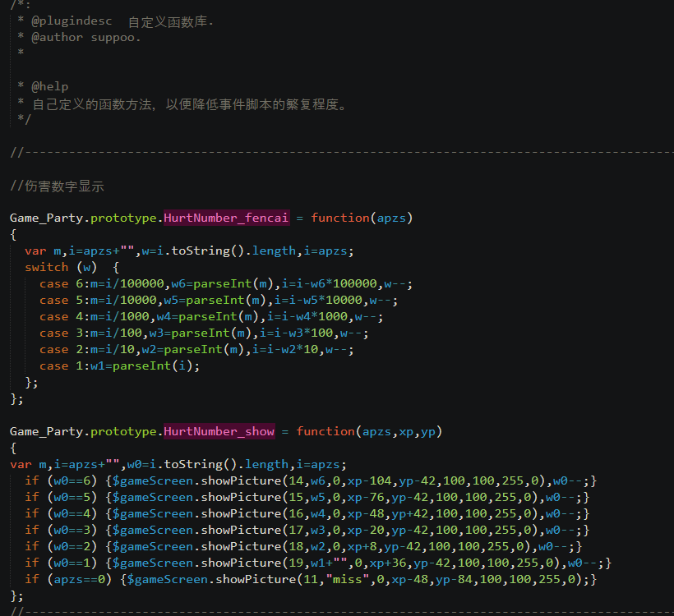
Task: Click the 'case 3:' code line
Action: pos(204,333)
